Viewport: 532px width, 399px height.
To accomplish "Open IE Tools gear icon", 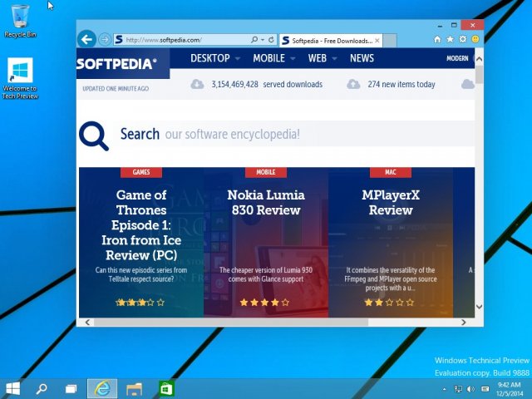I will point(462,39).
